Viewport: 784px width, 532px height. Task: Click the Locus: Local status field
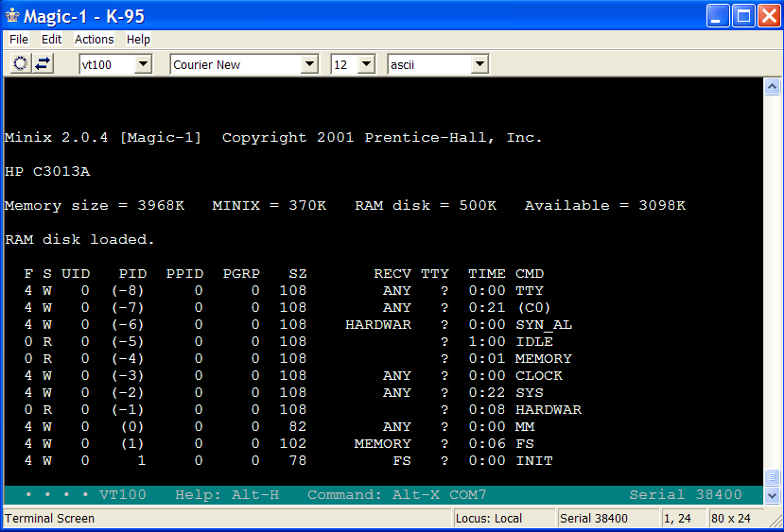(x=502, y=519)
